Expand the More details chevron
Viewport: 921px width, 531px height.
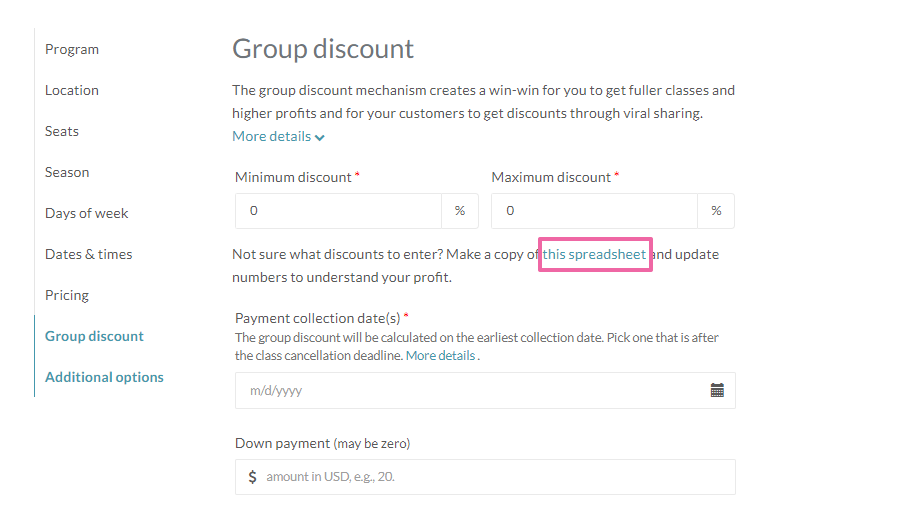pos(319,137)
